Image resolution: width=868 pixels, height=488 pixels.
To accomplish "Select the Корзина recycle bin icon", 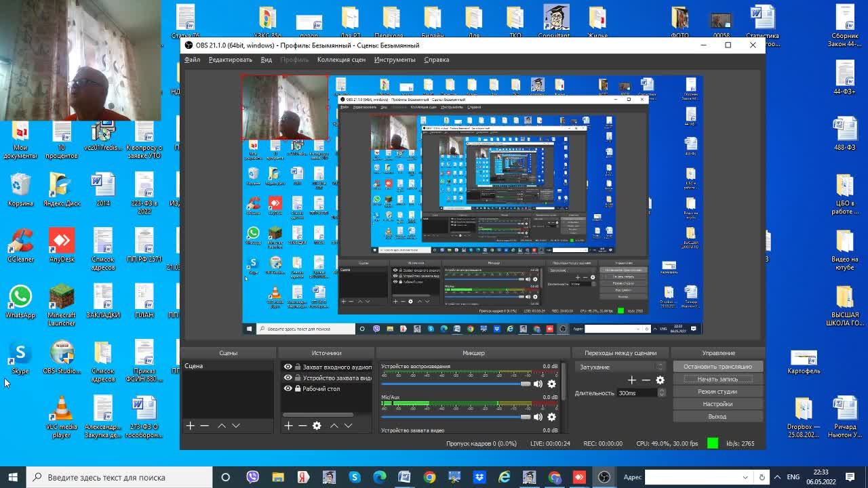I will pyautogui.click(x=20, y=190).
